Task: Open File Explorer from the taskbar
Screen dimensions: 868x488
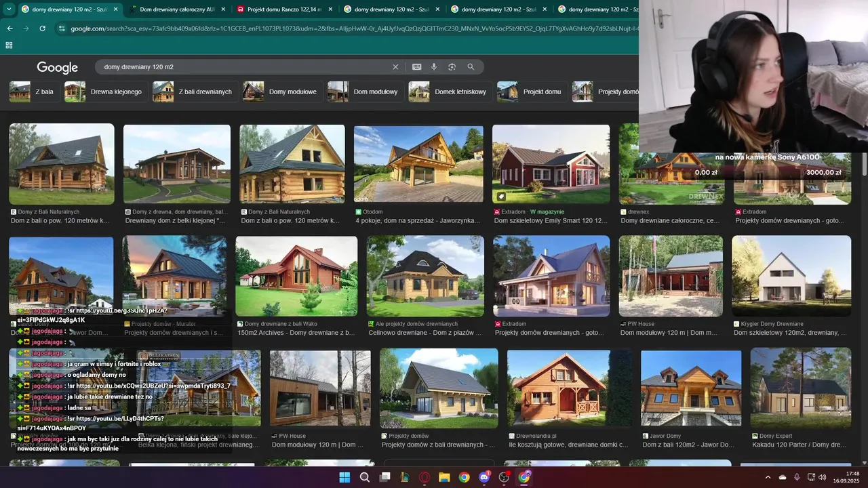Action: 444,477
